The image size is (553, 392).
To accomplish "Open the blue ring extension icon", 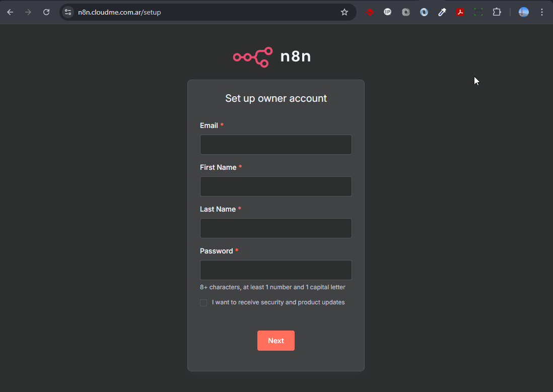I will click(x=424, y=12).
